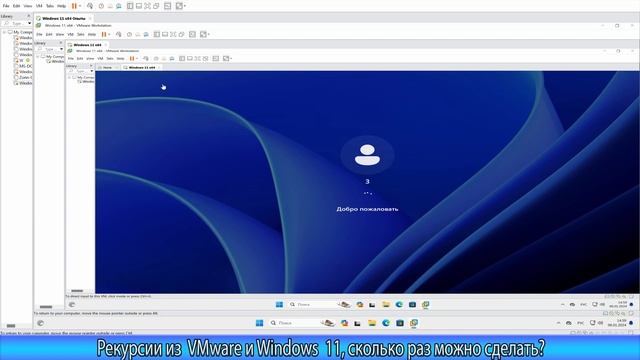Open search filter dropdown in middle Library
This screenshot has height=360, width=640.
[62, 49]
